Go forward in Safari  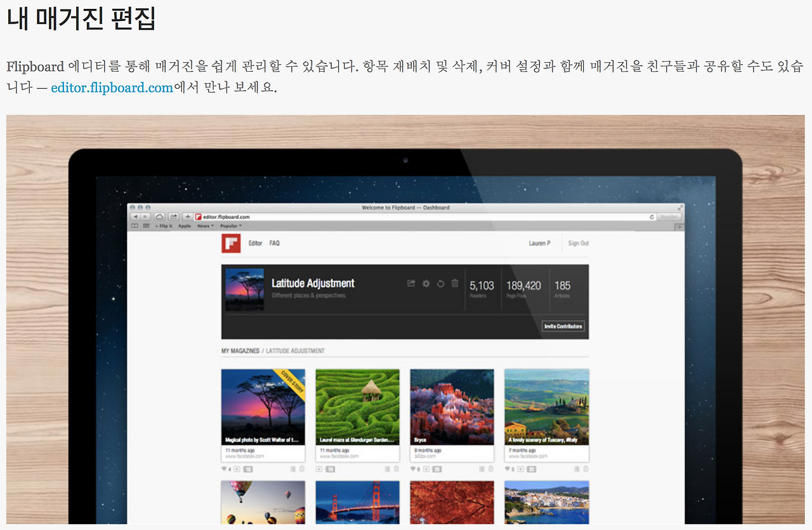click(145, 217)
